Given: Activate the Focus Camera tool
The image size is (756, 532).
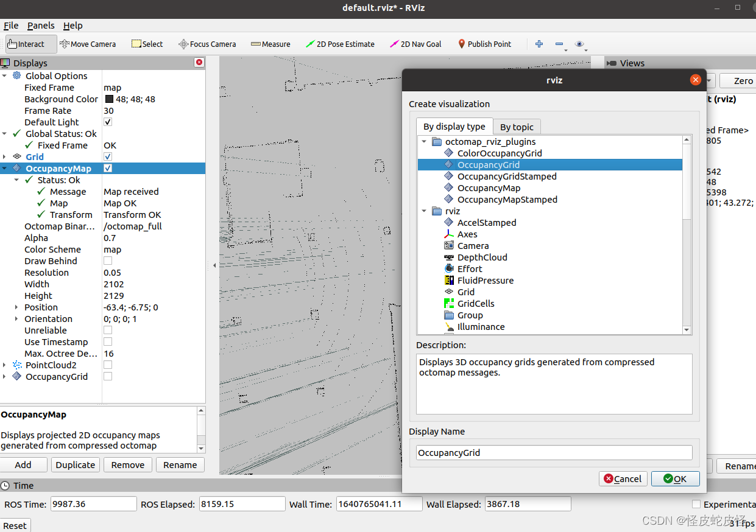Looking at the screenshot, I should (x=207, y=44).
